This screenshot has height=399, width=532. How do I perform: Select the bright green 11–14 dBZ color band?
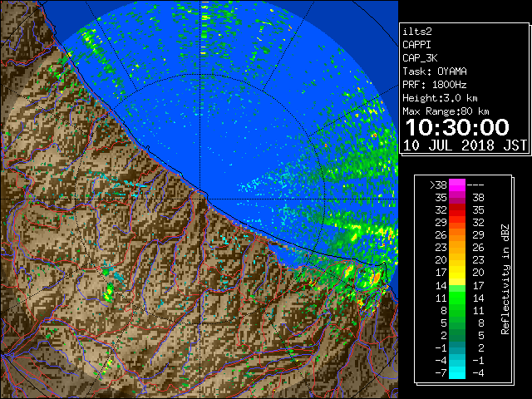coord(457,298)
